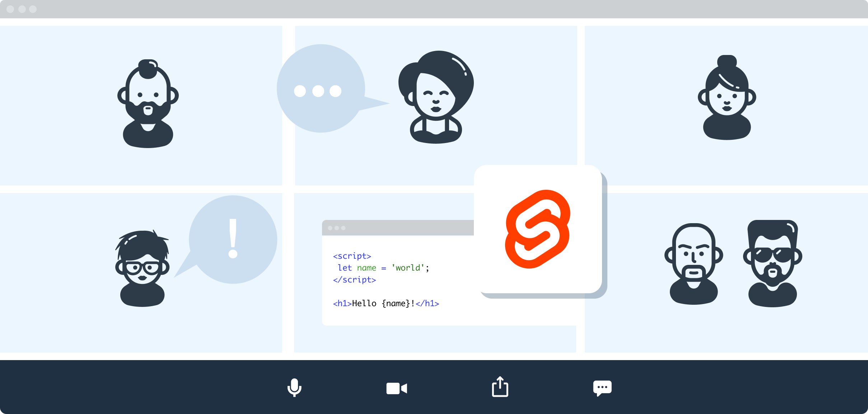
Task: Select the woman with bob haircut avatar
Action: pos(436,97)
